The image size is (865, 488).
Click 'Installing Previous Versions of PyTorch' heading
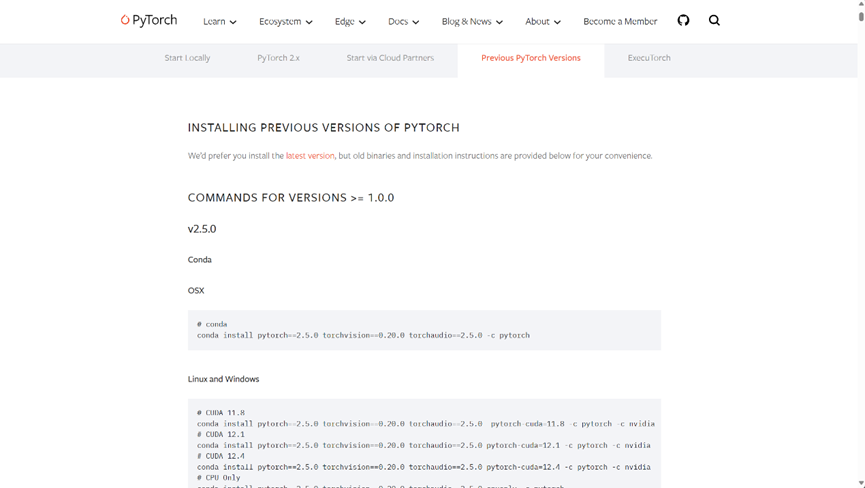[323, 128]
